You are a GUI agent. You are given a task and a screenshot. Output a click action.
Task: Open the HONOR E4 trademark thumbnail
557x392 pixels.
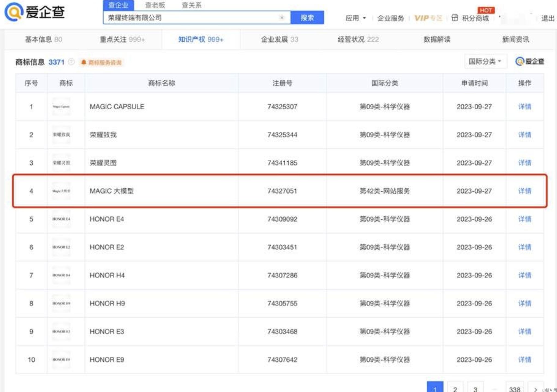click(61, 219)
